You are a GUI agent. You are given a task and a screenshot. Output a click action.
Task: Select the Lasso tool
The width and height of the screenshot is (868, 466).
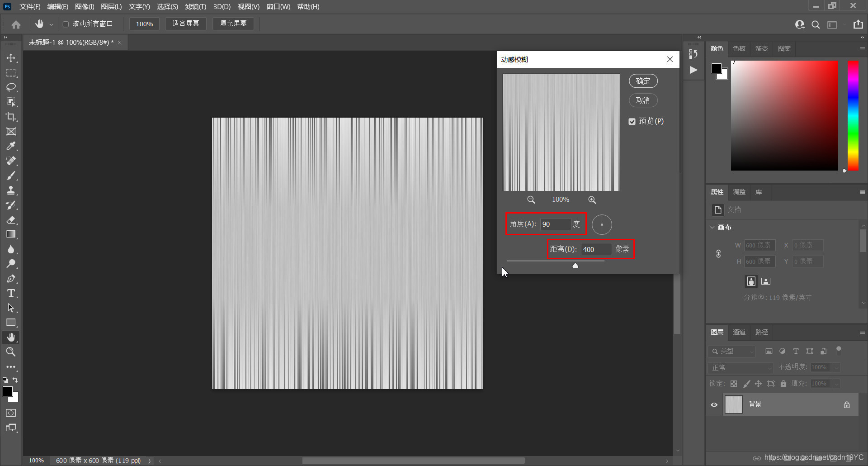point(11,87)
